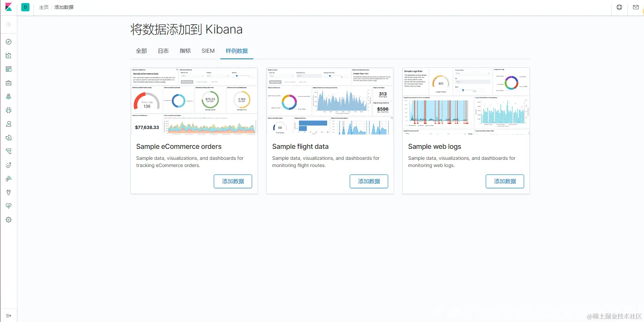Viewport: 644px width, 322px height.
Task: Click Sample eCommerce orders dashboard thumbnail
Action: [x=194, y=101]
